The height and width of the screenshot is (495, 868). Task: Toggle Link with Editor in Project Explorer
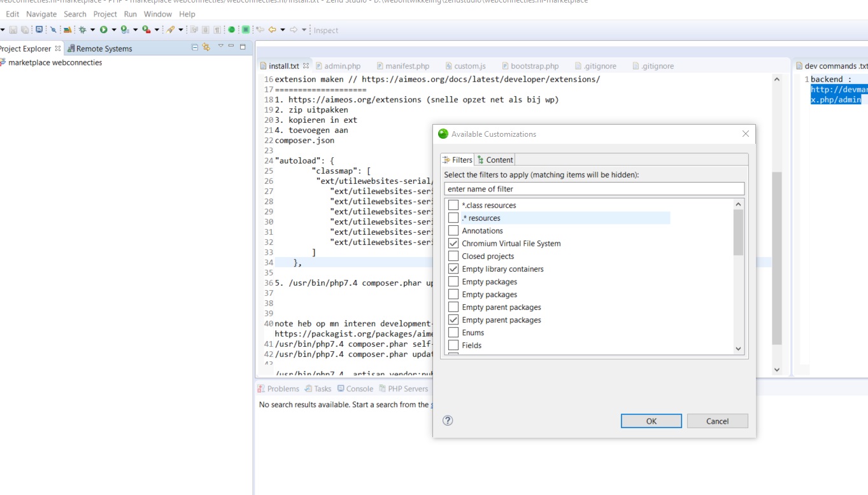coord(206,48)
